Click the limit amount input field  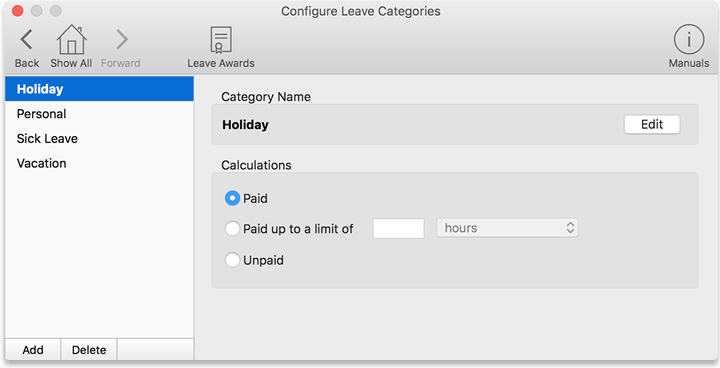click(398, 228)
